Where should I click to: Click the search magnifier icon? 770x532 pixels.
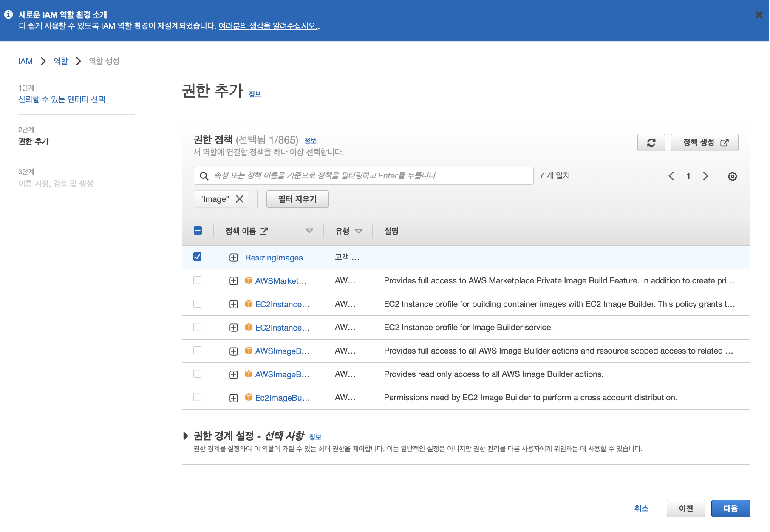tap(204, 176)
